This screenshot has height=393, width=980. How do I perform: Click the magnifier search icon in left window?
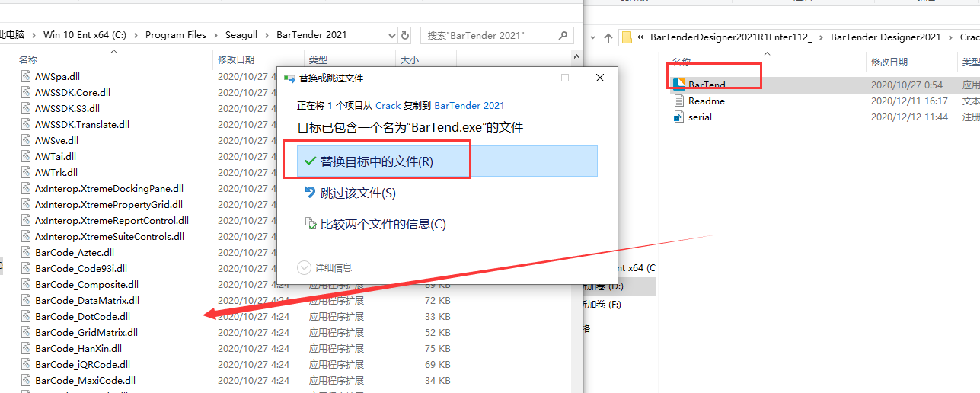(x=563, y=35)
